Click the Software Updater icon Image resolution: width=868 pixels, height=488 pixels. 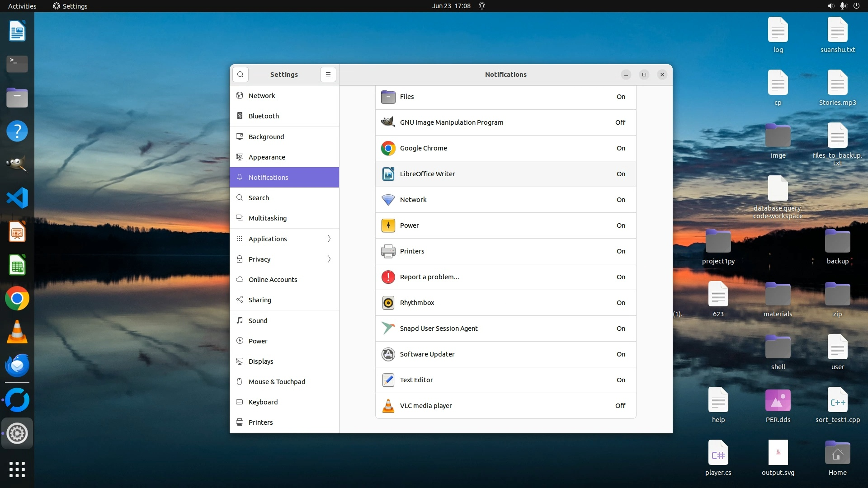388,354
